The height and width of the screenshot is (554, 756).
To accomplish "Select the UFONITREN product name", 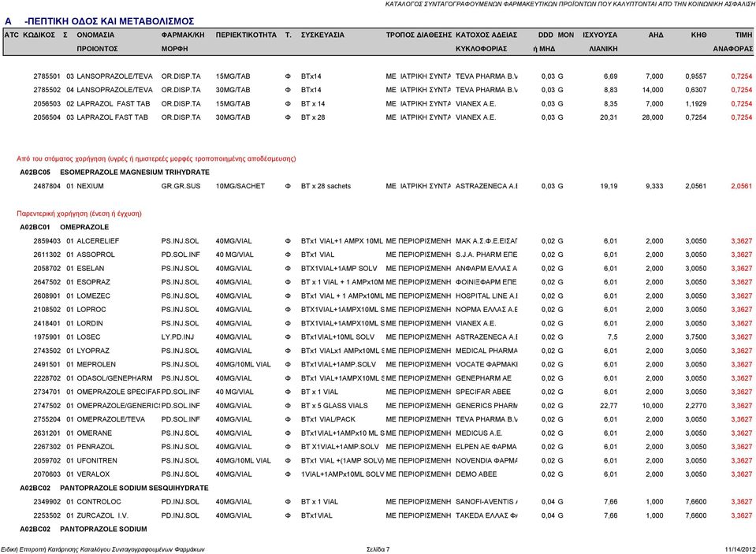I will click(x=97, y=461).
